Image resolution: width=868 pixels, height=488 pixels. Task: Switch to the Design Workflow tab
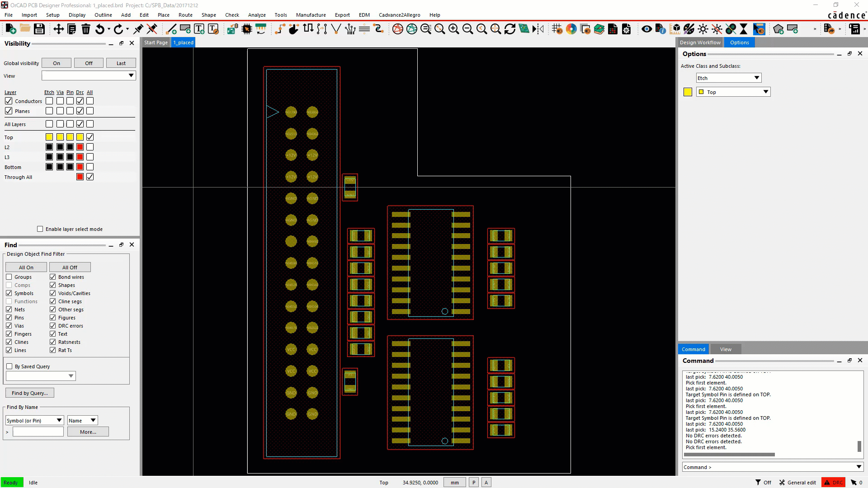coord(700,42)
